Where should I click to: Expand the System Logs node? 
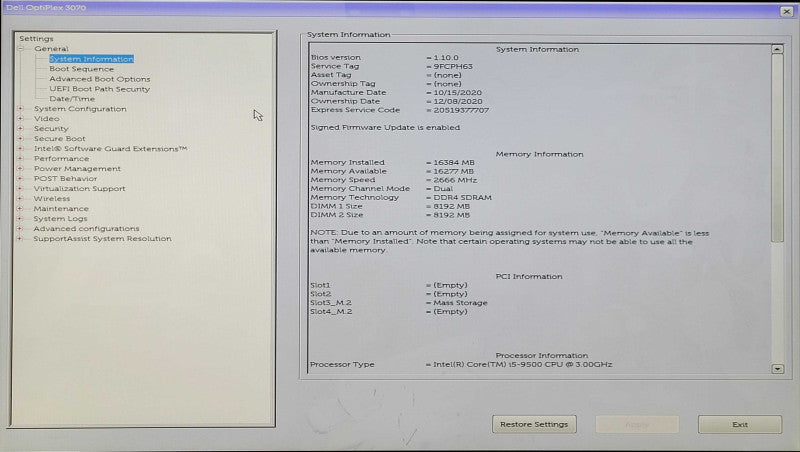click(x=21, y=218)
